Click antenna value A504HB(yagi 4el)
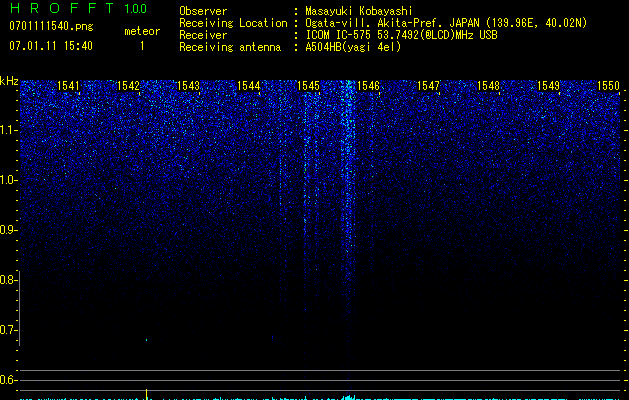This screenshot has width=629, height=400. pyautogui.click(x=353, y=47)
